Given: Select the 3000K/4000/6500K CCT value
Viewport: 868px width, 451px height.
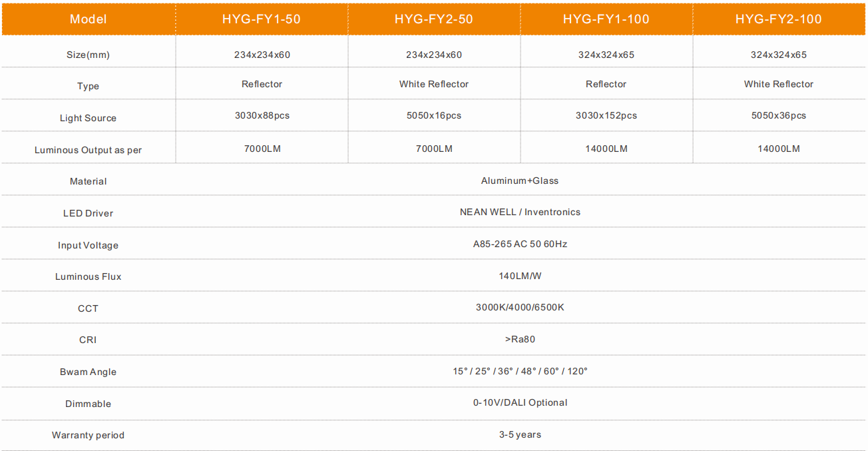Looking at the screenshot, I should coord(519,307).
